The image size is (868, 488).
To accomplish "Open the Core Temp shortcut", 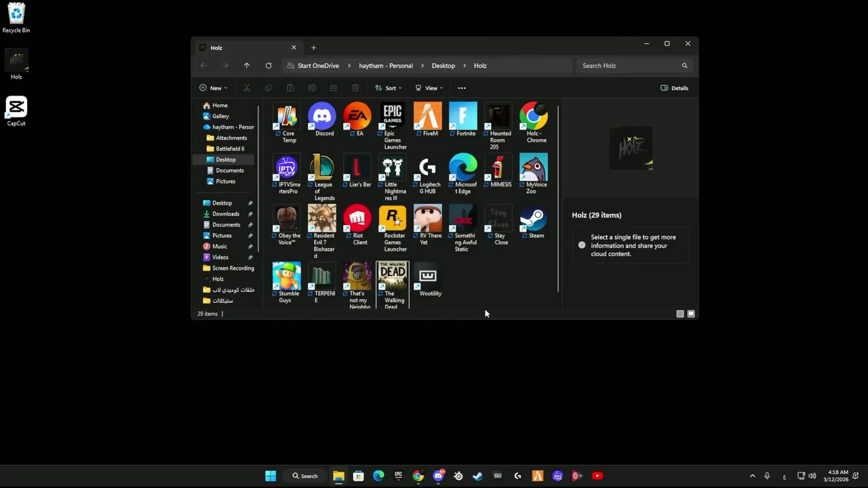I will (x=287, y=123).
